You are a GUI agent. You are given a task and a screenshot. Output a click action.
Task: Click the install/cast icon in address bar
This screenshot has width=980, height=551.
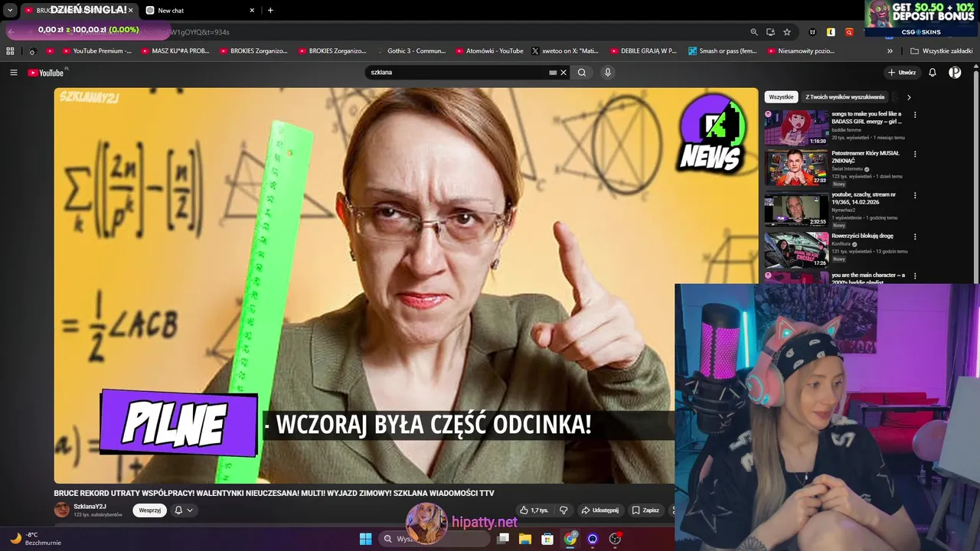[x=770, y=32]
